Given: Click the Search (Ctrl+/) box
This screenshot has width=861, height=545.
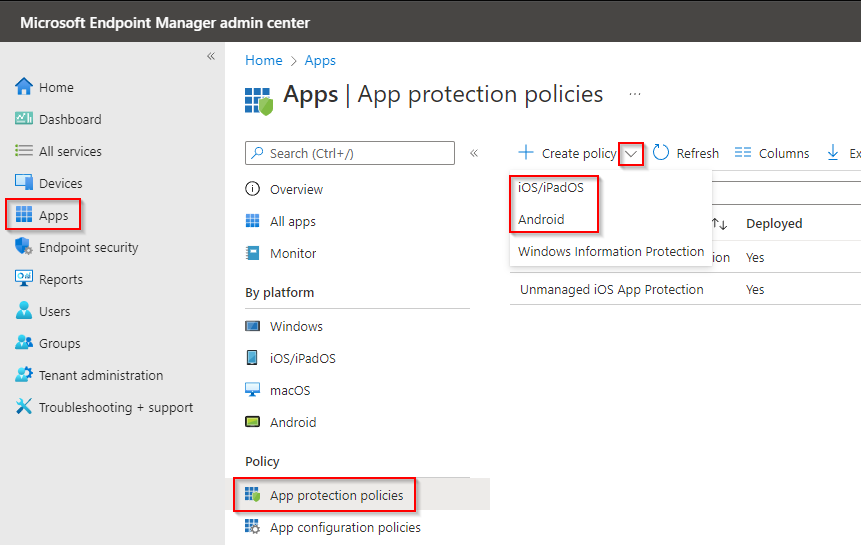Looking at the screenshot, I should tap(350, 153).
